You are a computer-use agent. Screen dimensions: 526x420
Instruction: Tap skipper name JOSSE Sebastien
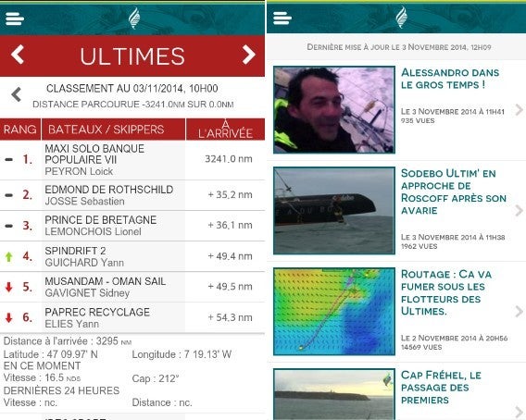point(84,202)
